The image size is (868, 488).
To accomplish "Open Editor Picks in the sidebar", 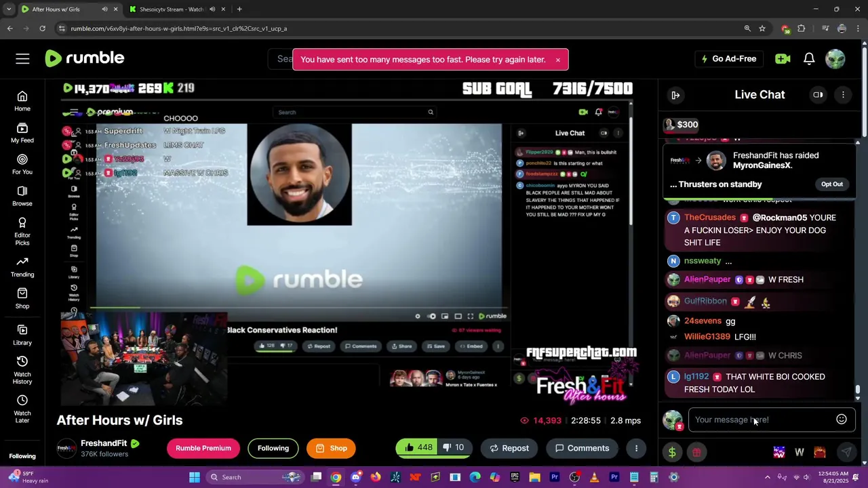I will click(x=22, y=232).
